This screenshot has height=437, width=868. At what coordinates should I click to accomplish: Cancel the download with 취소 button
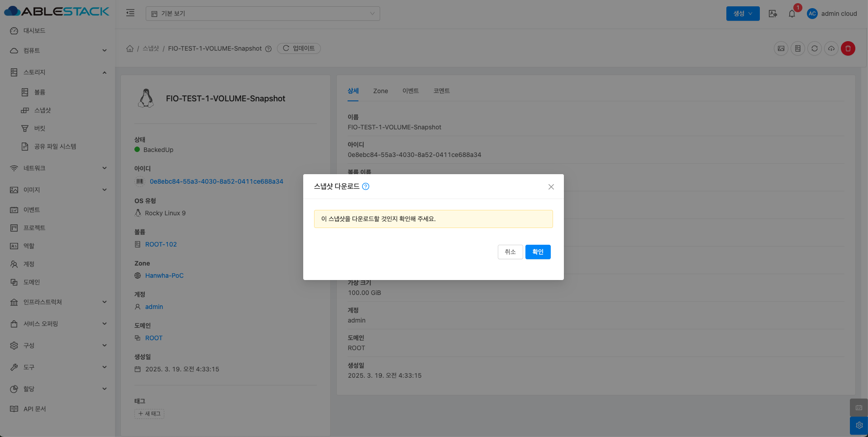pyautogui.click(x=510, y=252)
